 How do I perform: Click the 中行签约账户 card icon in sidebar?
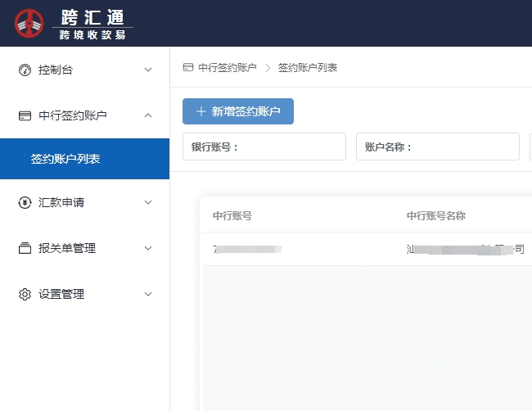(x=25, y=115)
